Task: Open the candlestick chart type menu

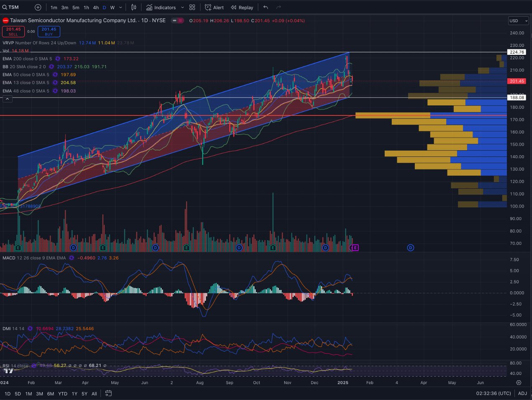Action: [134, 7]
